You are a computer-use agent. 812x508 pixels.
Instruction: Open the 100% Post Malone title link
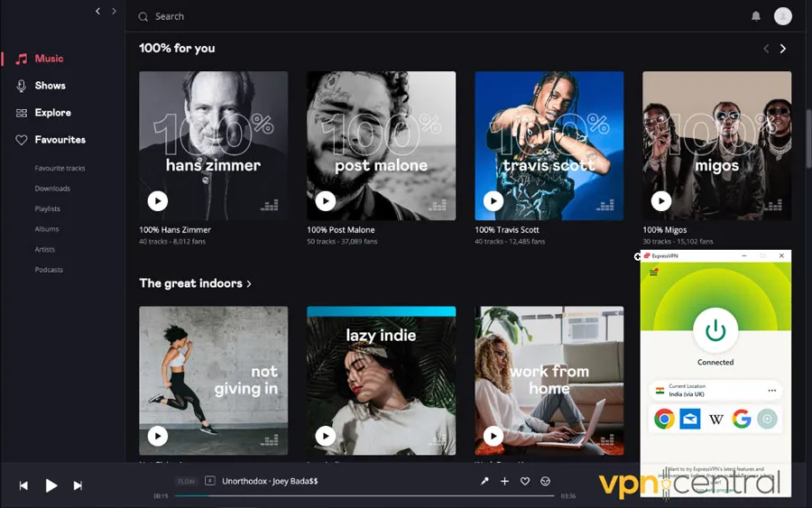[x=341, y=230]
